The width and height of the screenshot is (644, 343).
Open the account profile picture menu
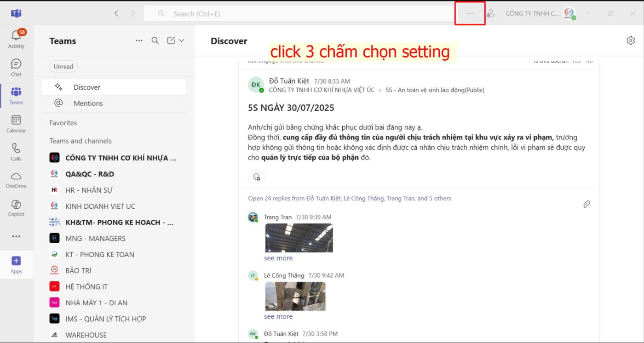[x=570, y=13]
